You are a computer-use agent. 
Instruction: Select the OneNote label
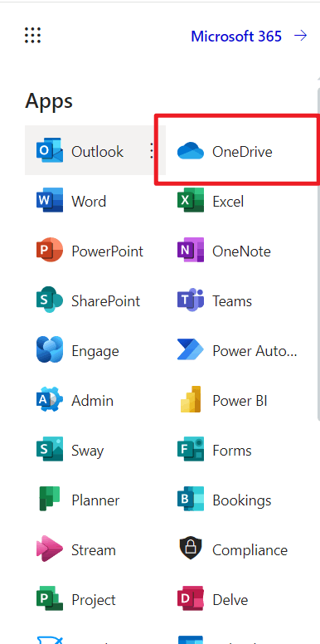pos(241,251)
